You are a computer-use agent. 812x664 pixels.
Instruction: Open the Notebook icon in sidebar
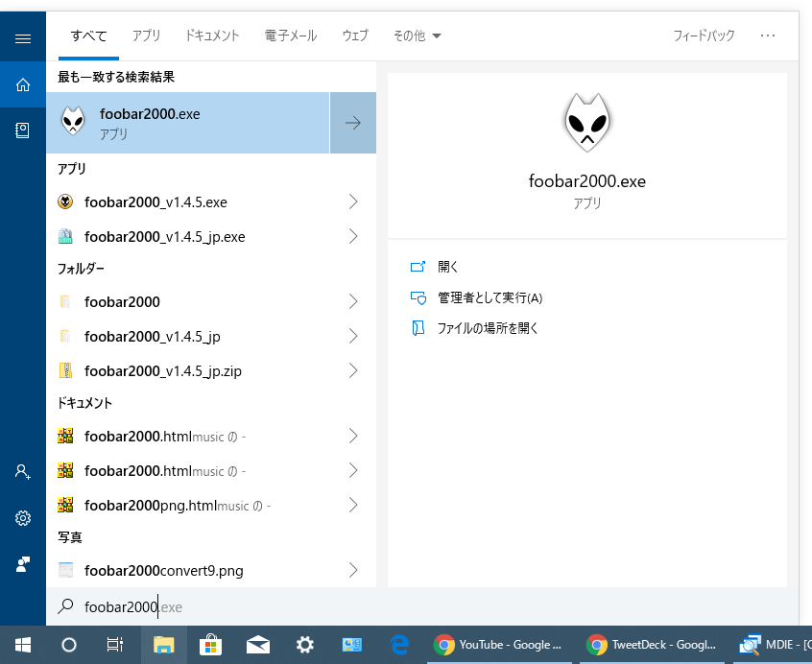(x=22, y=130)
